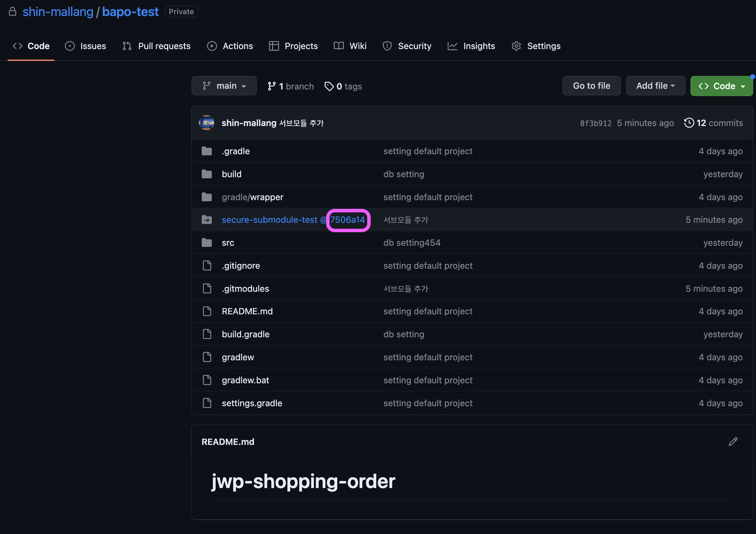The width and height of the screenshot is (756, 534).
Task: Click the pencil edit README icon
Action: coord(733,441)
